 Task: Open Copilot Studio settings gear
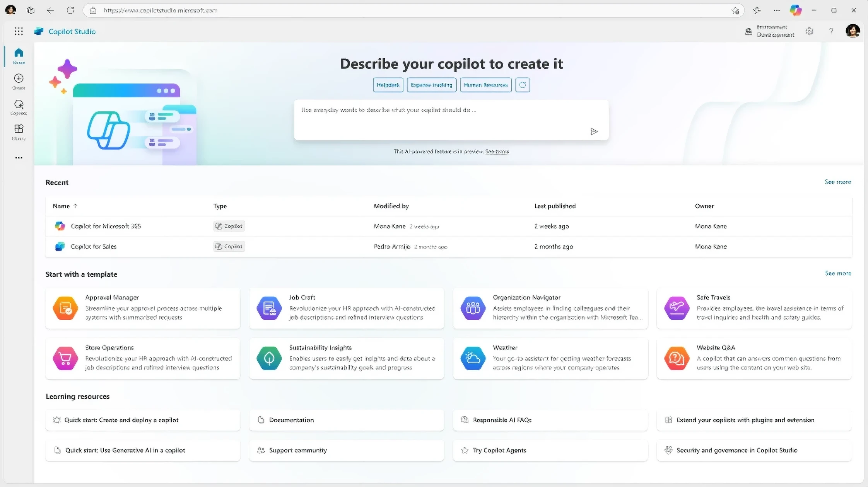click(x=810, y=31)
